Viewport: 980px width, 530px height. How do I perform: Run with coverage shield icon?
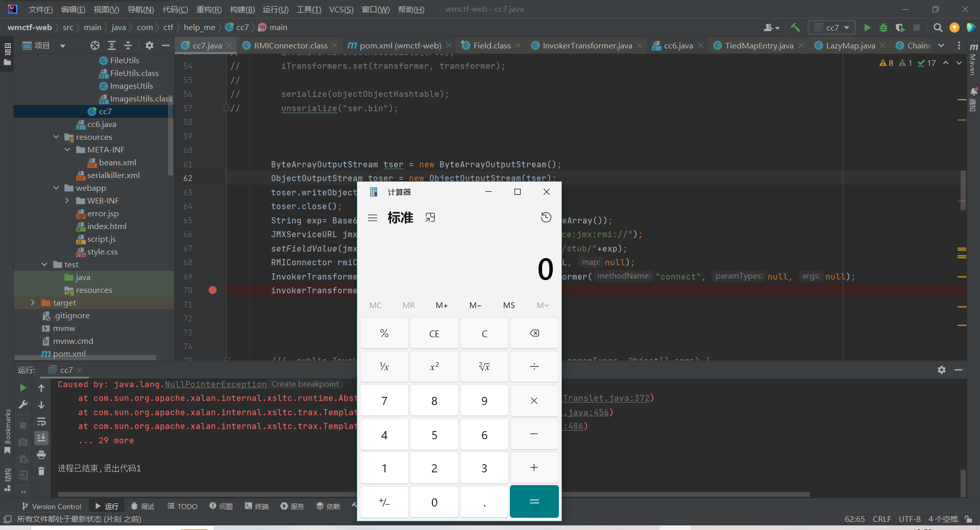(900, 28)
